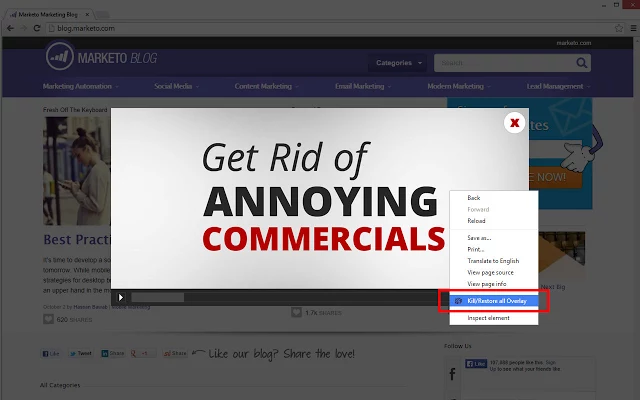Click the Facebook Like share button

point(51,353)
